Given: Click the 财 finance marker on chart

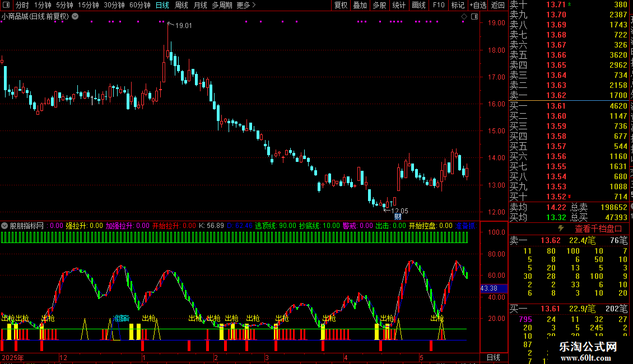Looking at the screenshot, I should 398,217.
